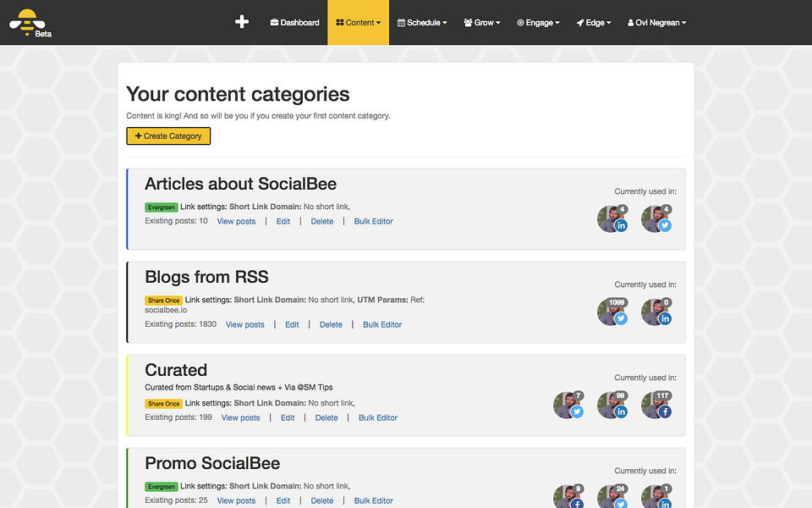812x508 pixels.
Task: Open Bulk Editor for Curated category
Action: pyautogui.click(x=378, y=417)
